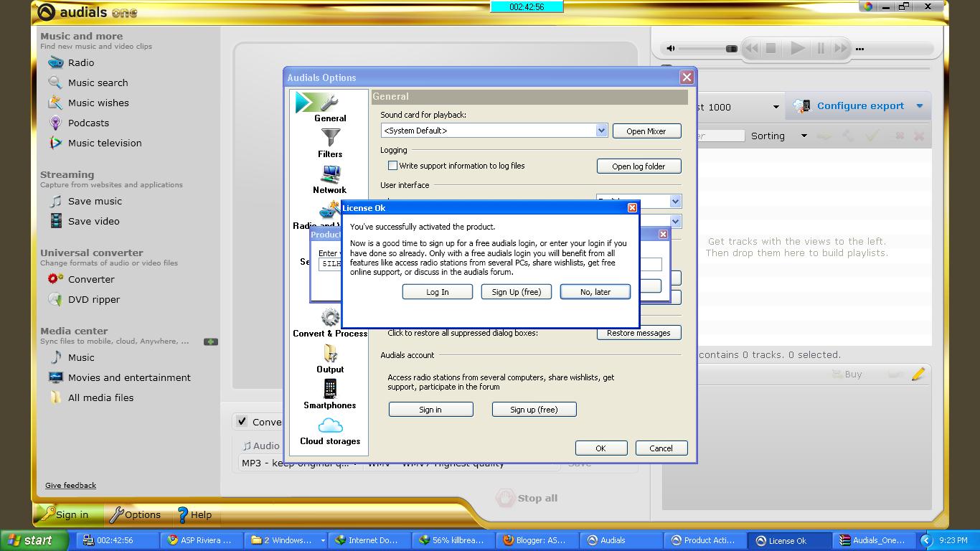Click Log In in License Ok dialog
The height and width of the screenshot is (551, 980).
pos(438,292)
